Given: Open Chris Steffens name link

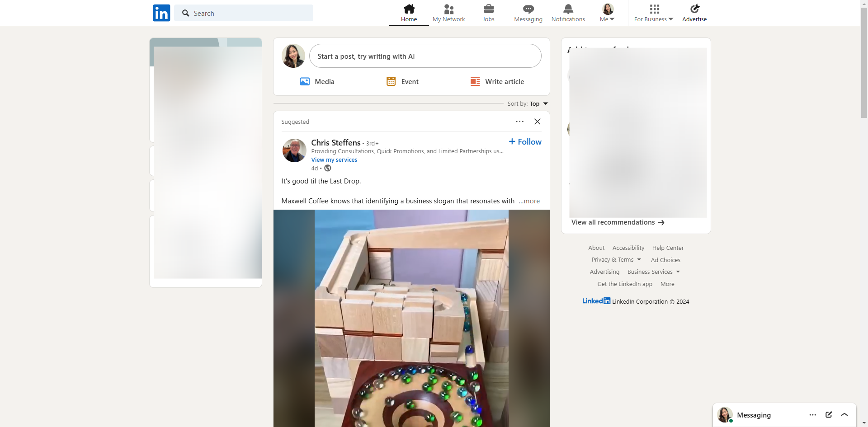Looking at the screenshot, I should [336, 143].
